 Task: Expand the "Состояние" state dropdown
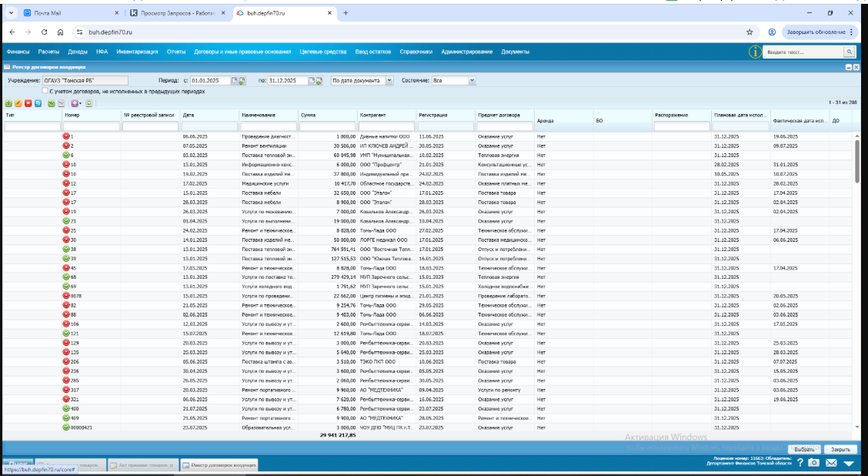click(472, 80)
